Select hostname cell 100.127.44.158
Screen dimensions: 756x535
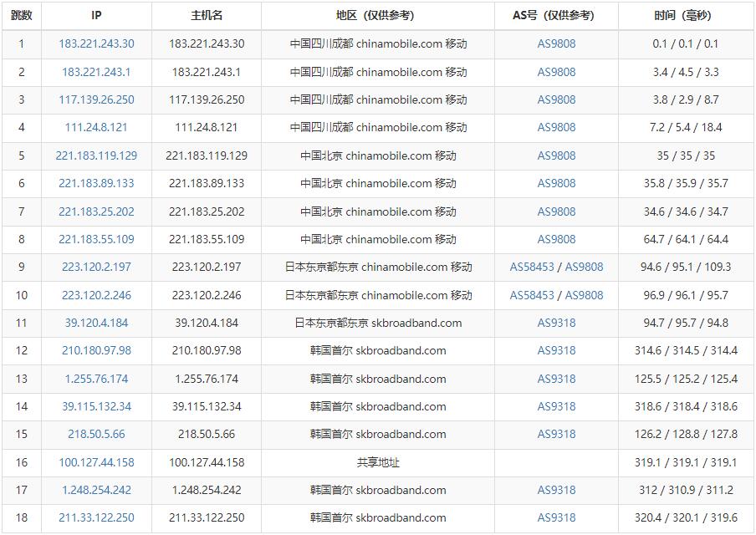click(x=207, y=462)
